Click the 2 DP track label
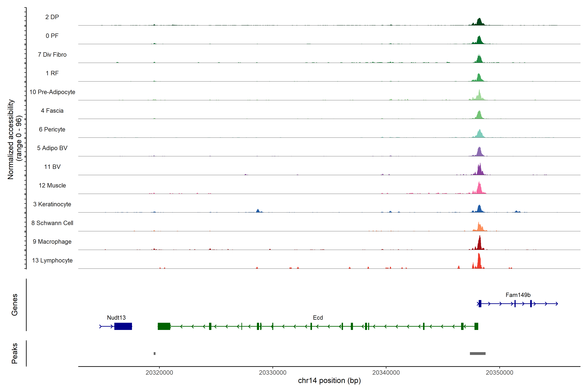This screenshot has width=588, height=392. 52,17
